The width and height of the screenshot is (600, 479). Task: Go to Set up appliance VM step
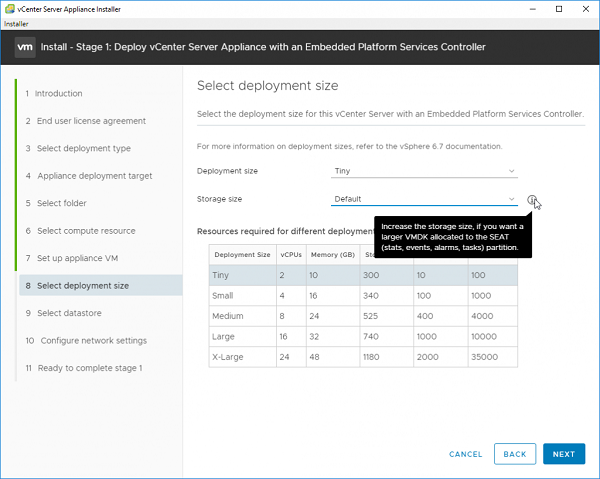72,258
